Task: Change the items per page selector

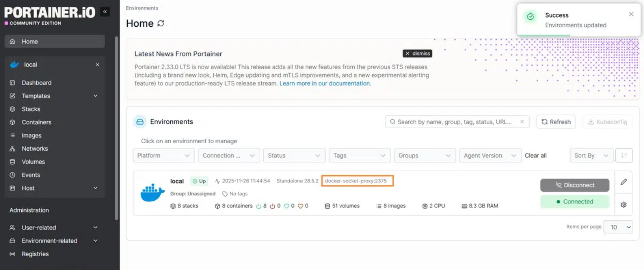Action: [x=618, y=227]
